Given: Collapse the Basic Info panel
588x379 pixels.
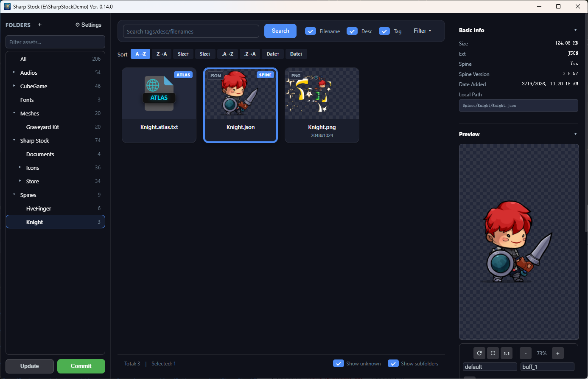Looking at the screenshot, I should (x=576, y=30).
